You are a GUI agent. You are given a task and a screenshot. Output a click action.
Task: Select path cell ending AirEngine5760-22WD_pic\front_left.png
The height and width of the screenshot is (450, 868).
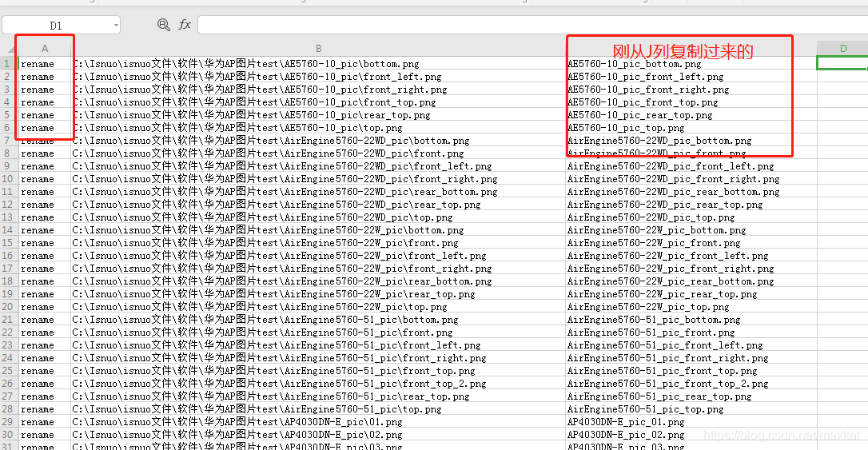pyautogui.click(x=318, y=166)
